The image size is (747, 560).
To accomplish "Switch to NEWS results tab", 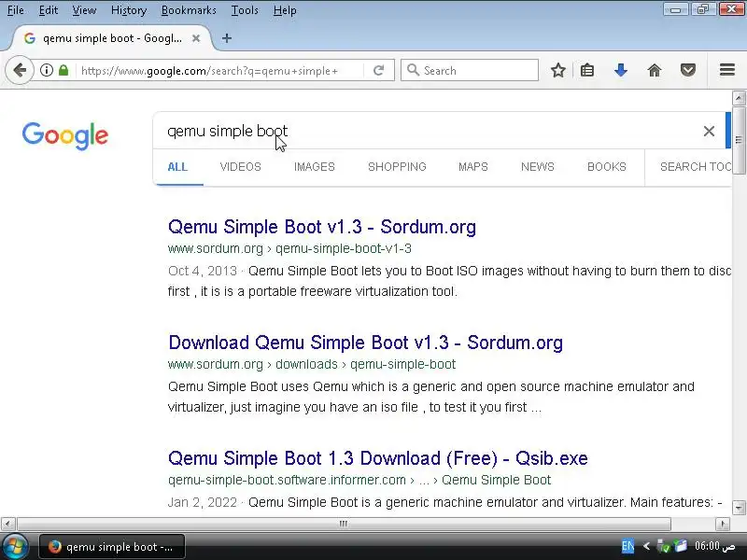I will (538, 167).
